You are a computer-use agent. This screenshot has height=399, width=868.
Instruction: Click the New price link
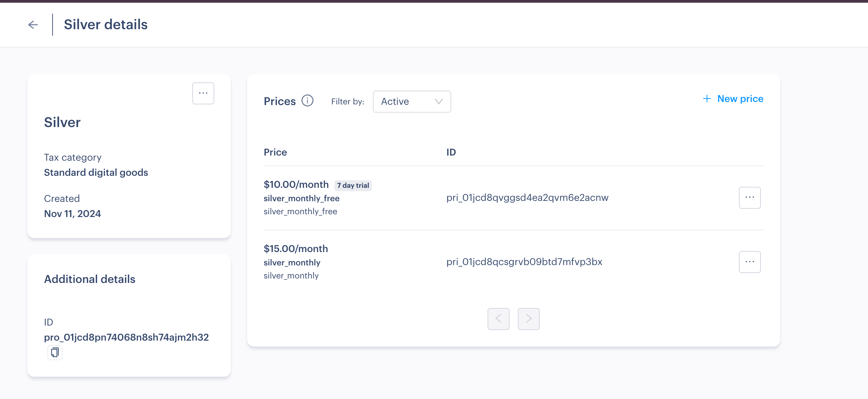(x=740, y=99)
